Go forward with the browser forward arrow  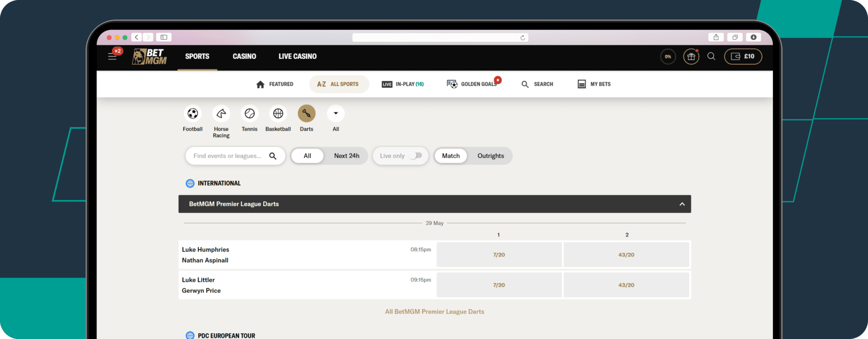tap(148, 37)
